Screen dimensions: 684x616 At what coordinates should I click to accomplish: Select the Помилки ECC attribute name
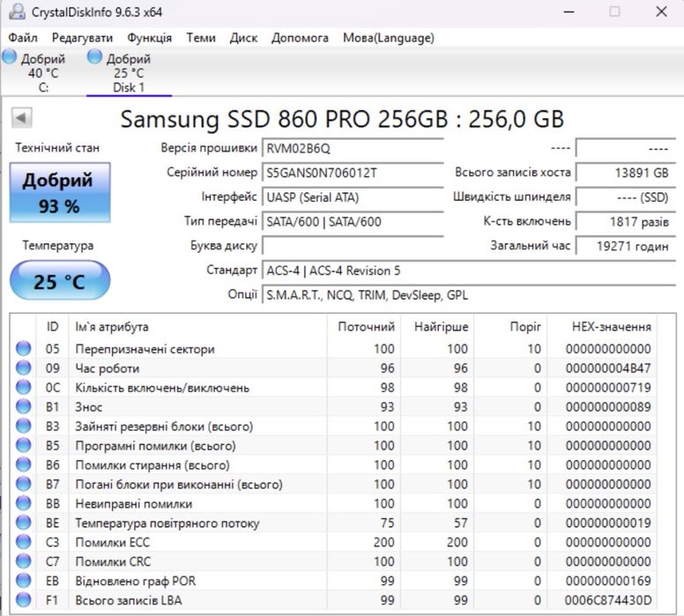coord(113,542)
